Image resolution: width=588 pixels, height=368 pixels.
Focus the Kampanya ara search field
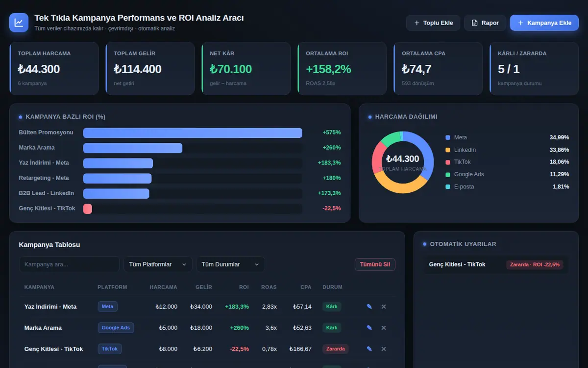(x=69, y=264)
